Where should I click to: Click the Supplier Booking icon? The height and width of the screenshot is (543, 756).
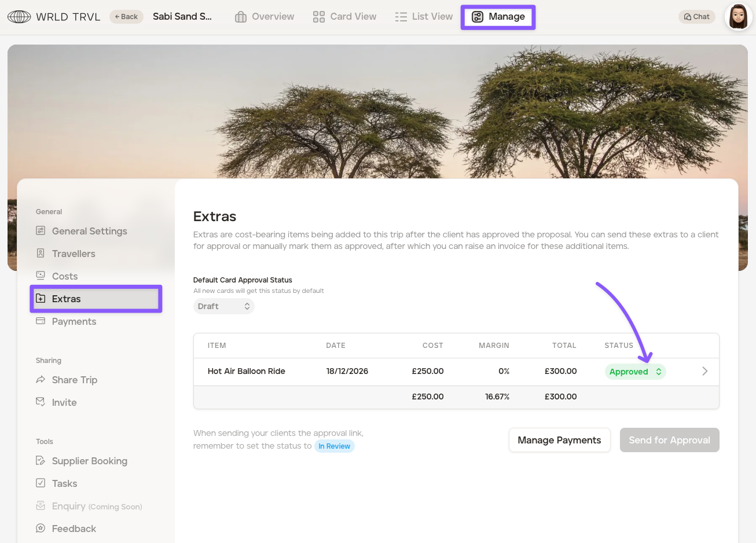(x=41, y=461)
